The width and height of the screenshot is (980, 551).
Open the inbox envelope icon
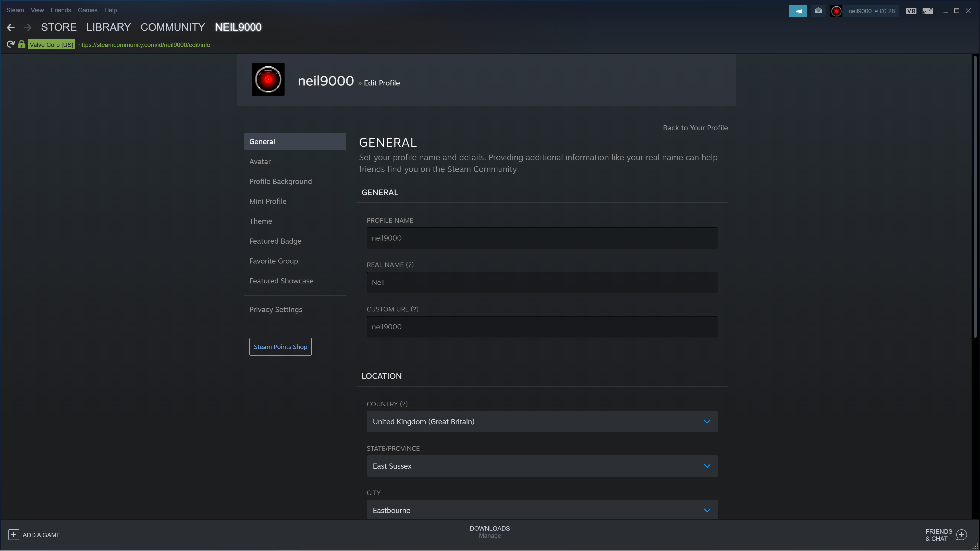(x=818, y=11)
